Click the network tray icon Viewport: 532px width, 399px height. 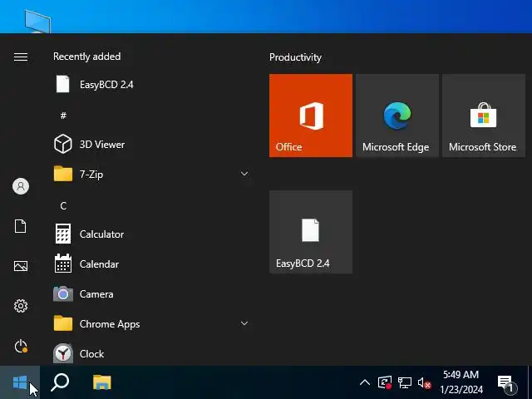(x=405, y=382)
